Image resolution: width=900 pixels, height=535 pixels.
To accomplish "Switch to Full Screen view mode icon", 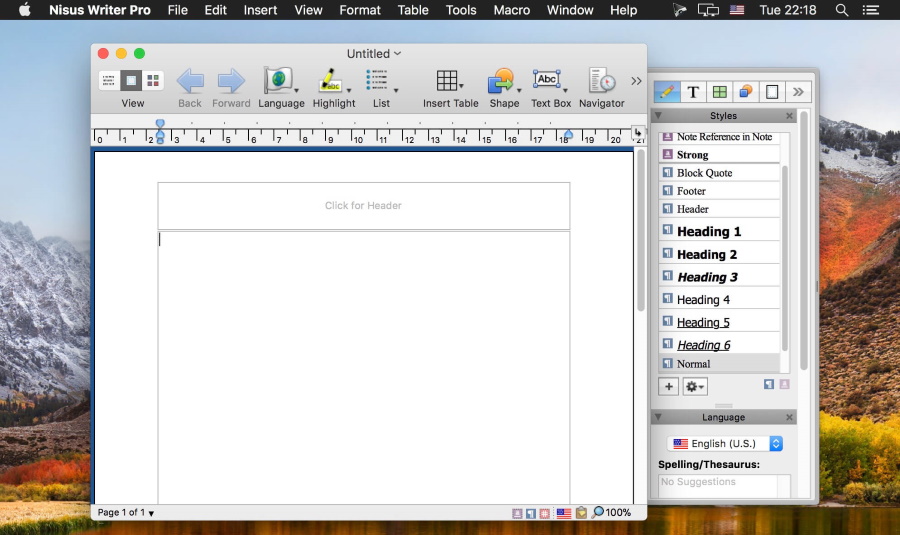I will [153, 80].
